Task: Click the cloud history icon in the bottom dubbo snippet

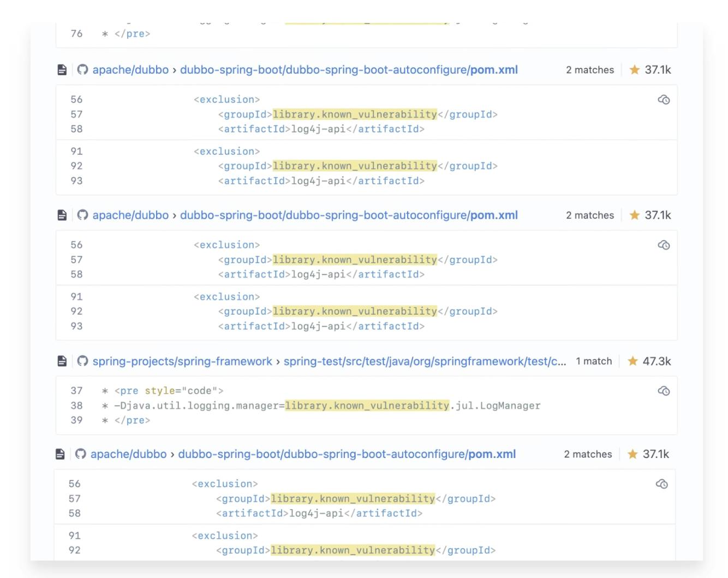Action: click(x=661, y=484)
